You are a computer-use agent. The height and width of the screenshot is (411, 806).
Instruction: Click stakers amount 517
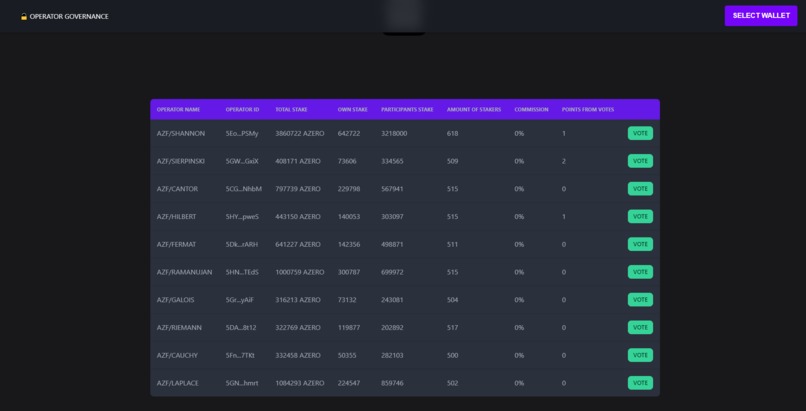click(x=452, y=327)
